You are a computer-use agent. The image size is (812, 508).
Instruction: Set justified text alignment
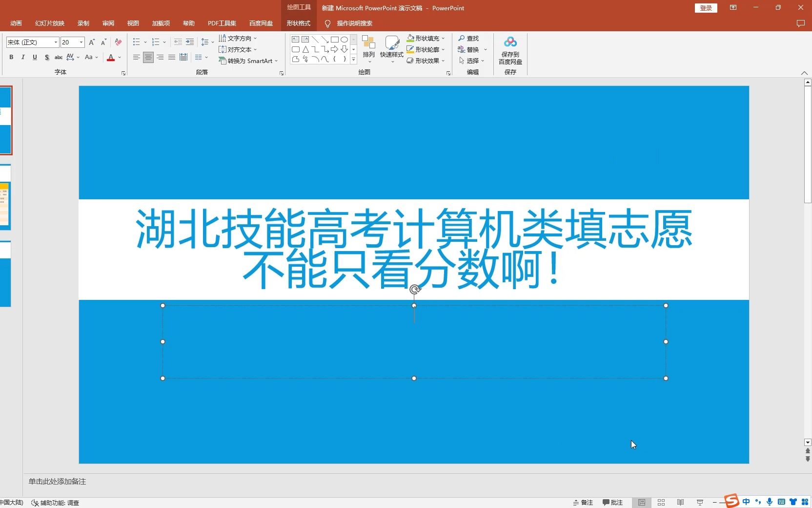click(x=172, y=57)
